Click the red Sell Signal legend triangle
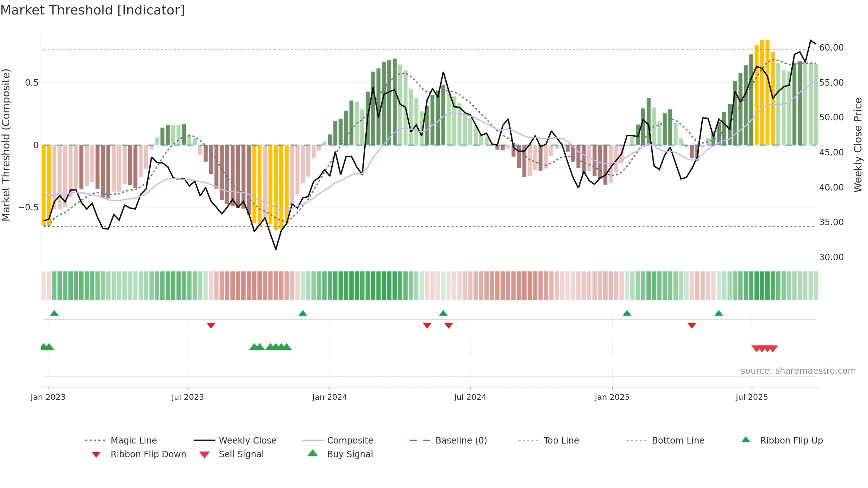This screenshot has width=868, height=488. [204, 455]
